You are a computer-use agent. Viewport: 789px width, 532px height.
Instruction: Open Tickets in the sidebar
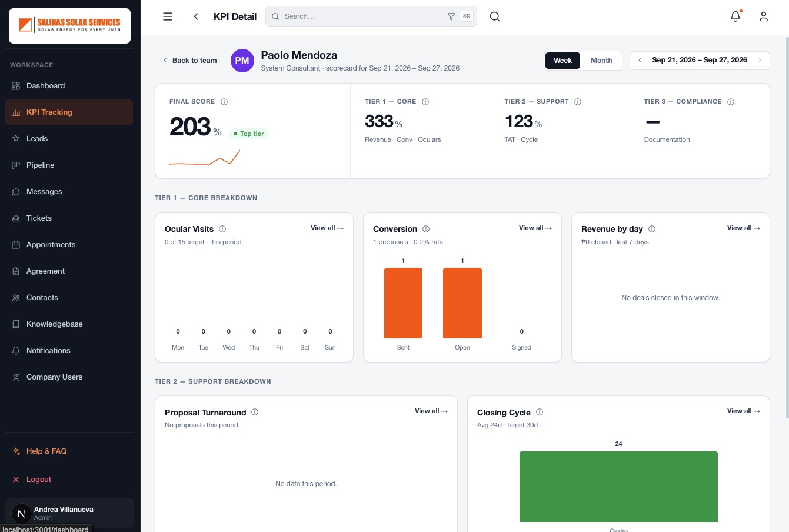tap(69, 218)
